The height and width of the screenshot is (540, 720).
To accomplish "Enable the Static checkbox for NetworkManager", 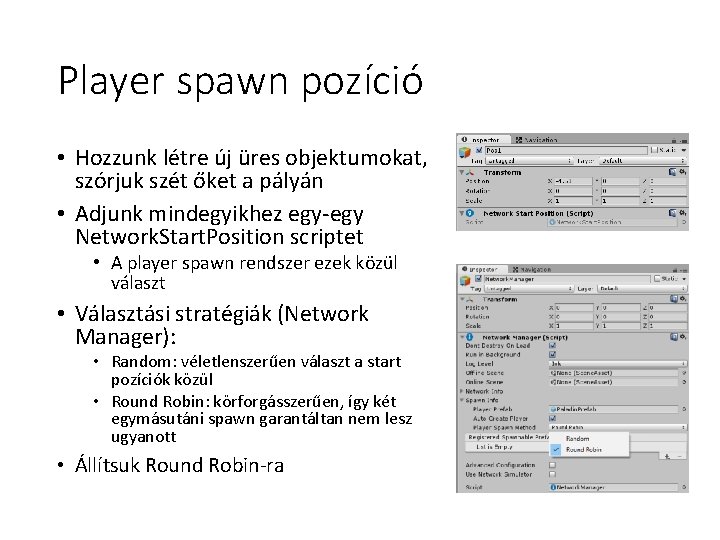I will [x=657, y=279].
